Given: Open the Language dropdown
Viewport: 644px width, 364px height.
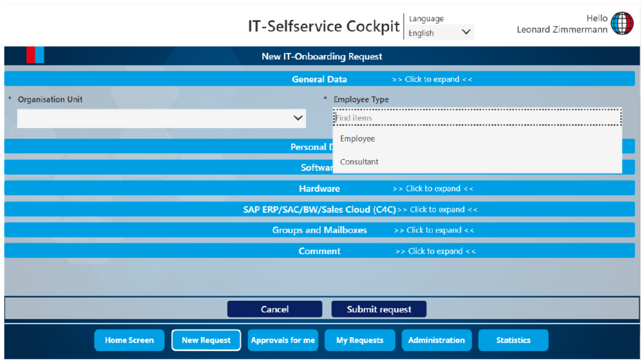Looking at the screenshot, I should [440, 33].
